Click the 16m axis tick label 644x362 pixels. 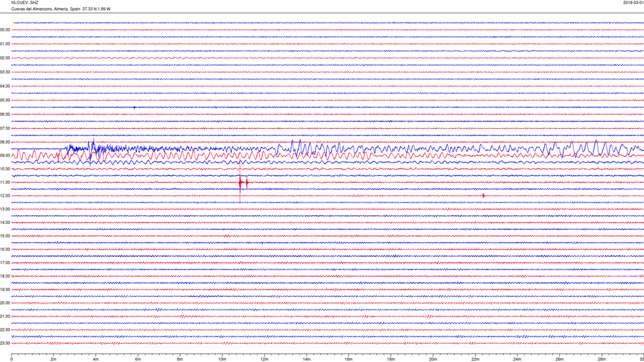349,359
